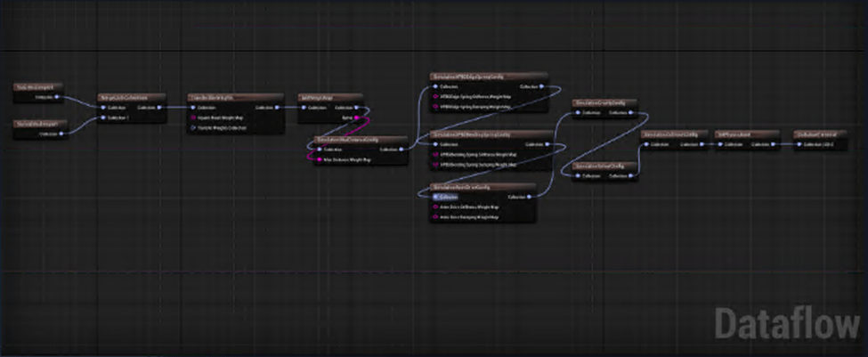Click AddWeightMap's magenta Name output pin
This screenshot has height=357, width=868.
pos(358,118)
